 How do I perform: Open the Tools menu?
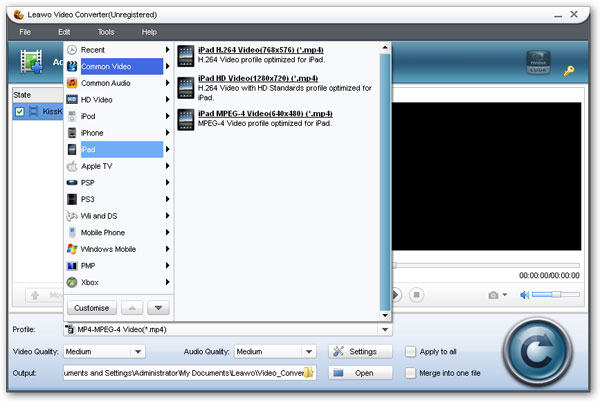pyautogui.click(x=106, y=32)
